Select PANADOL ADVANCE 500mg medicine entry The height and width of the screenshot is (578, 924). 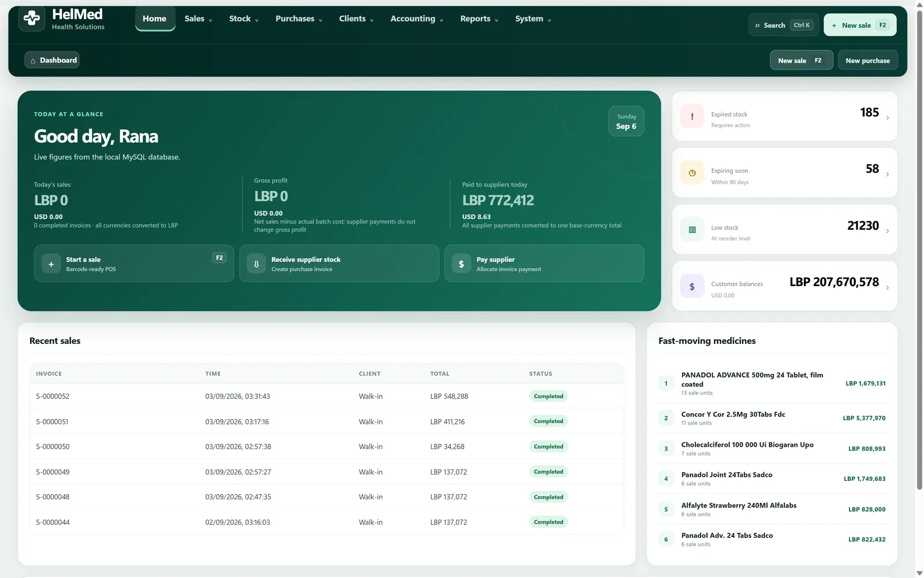[x=772, y=383]
